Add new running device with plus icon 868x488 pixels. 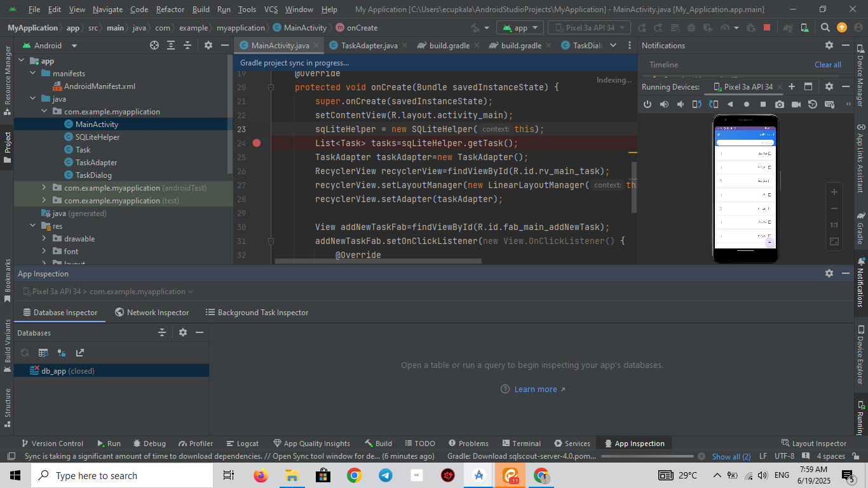(792, 86)
